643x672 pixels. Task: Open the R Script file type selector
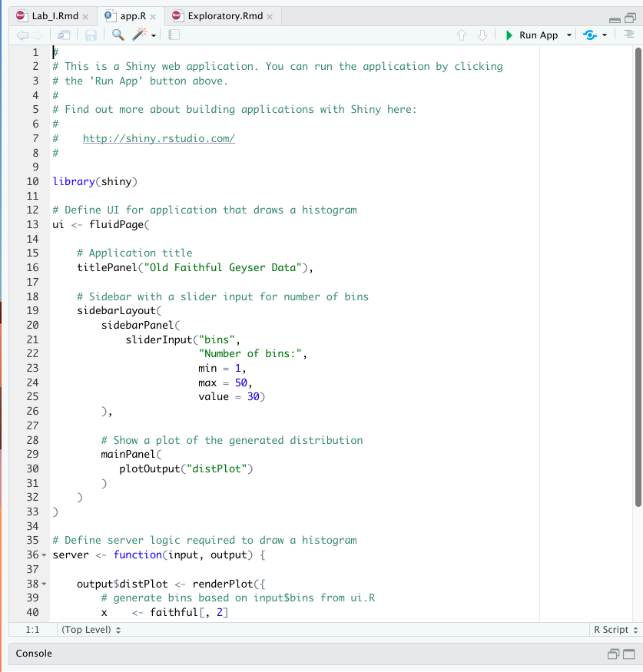(615, 630)
